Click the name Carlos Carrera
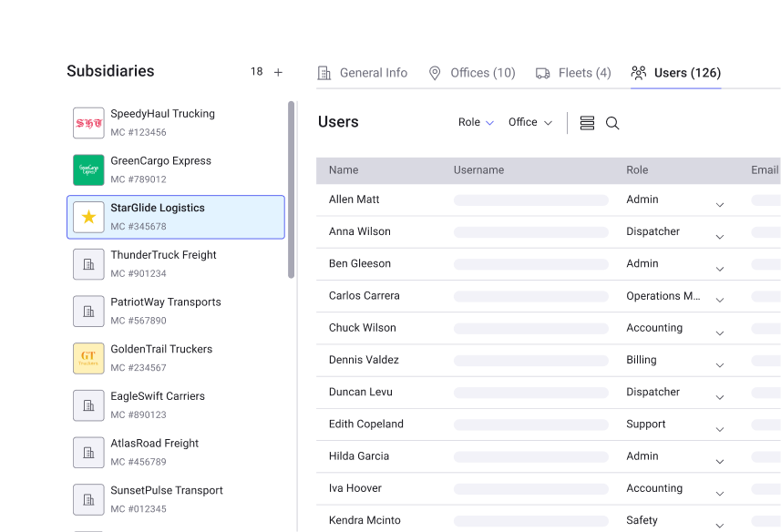The image size is (781, 532). click(365, 296)
